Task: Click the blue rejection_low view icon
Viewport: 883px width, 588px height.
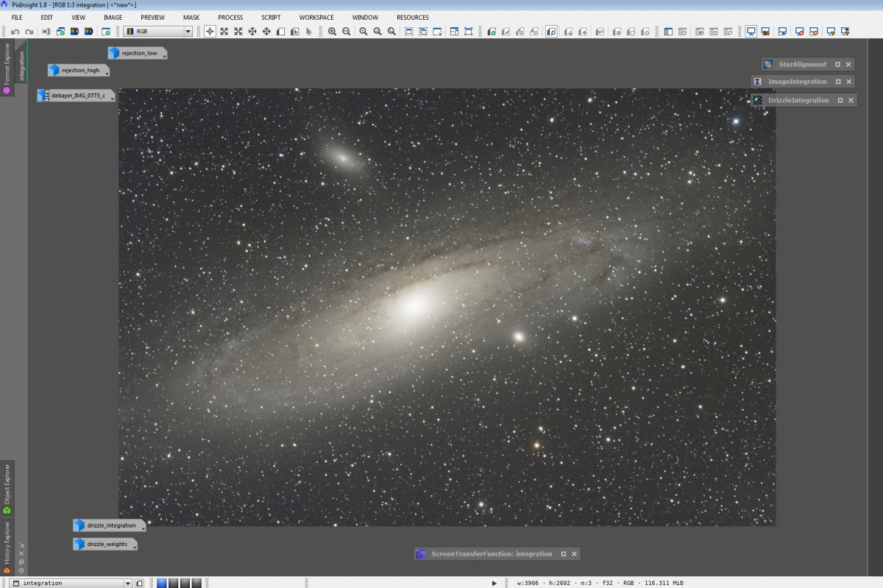Action: [x=114, y=53]
